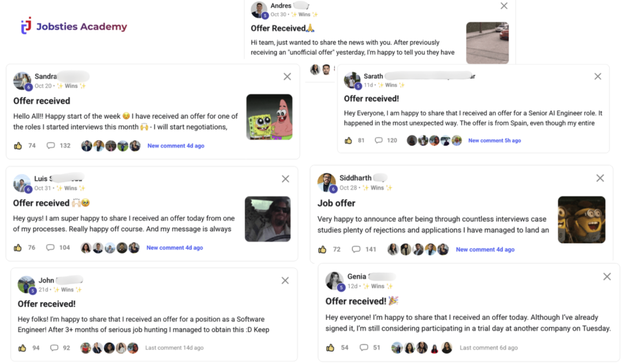Like Luis's Offer received post
The image size is (640, 364).
click(x=18, y=248)
